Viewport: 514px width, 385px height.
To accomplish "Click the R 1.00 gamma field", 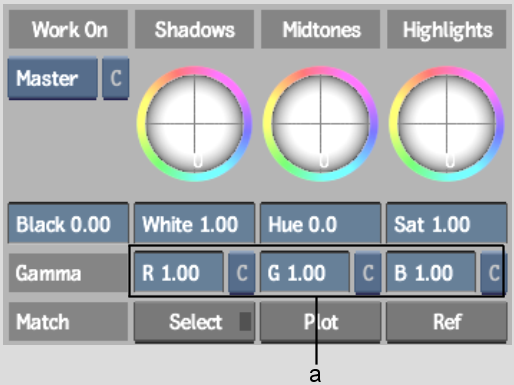I will pyautogui.click(x=179, y=272).
